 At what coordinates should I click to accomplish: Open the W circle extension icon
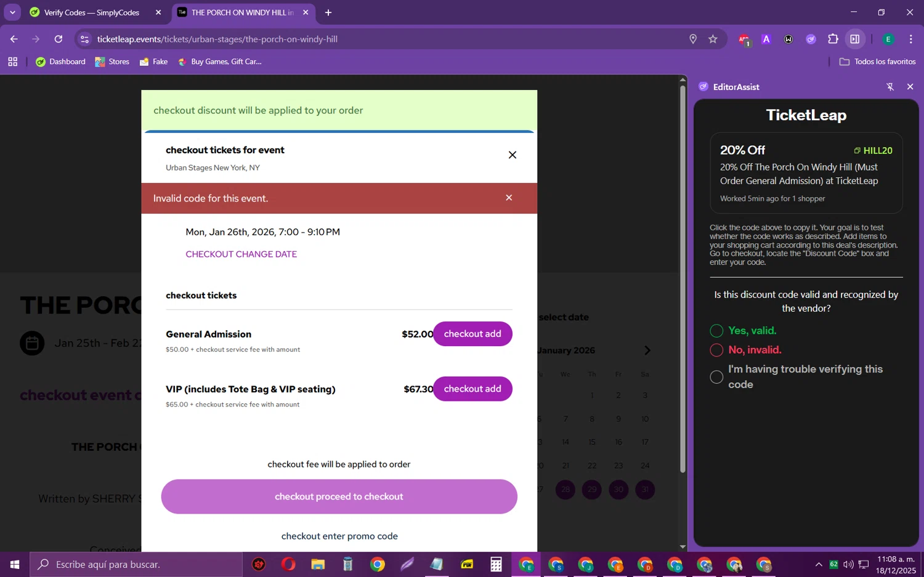(x=788, y=39)
